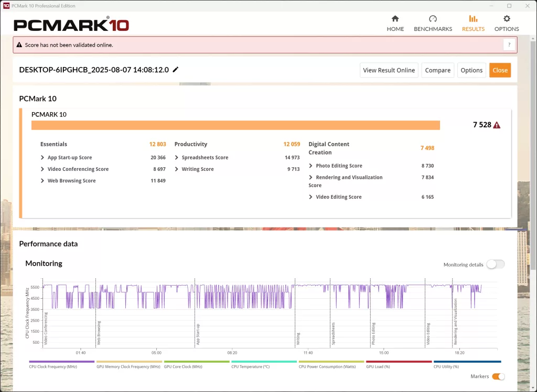The width and height of the screenshot is (537, 392).
Task: Open the result Options button
Action: [x=471, y=70]
